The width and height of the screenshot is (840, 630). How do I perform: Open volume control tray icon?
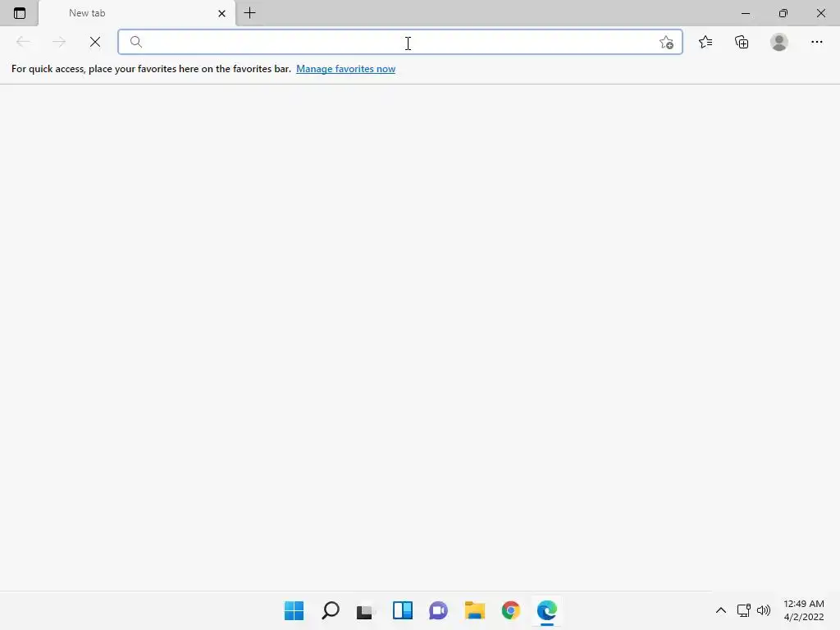[x=764, y=610]
